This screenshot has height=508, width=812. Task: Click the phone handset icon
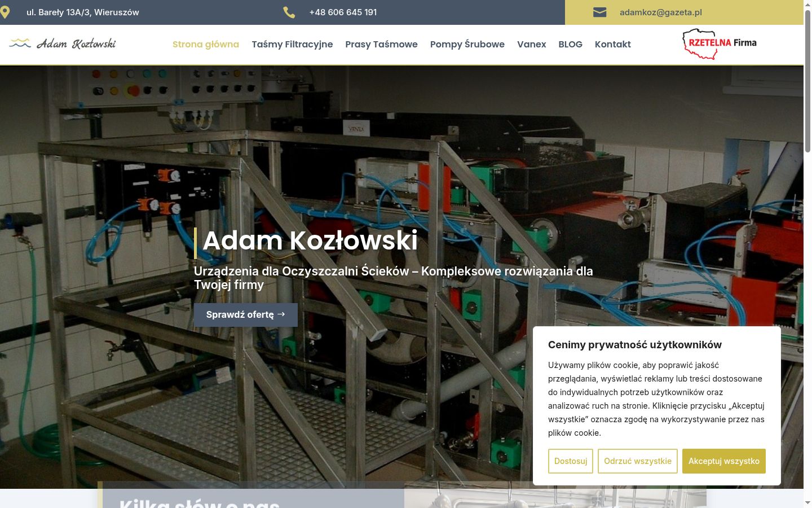tap(289, 12)
